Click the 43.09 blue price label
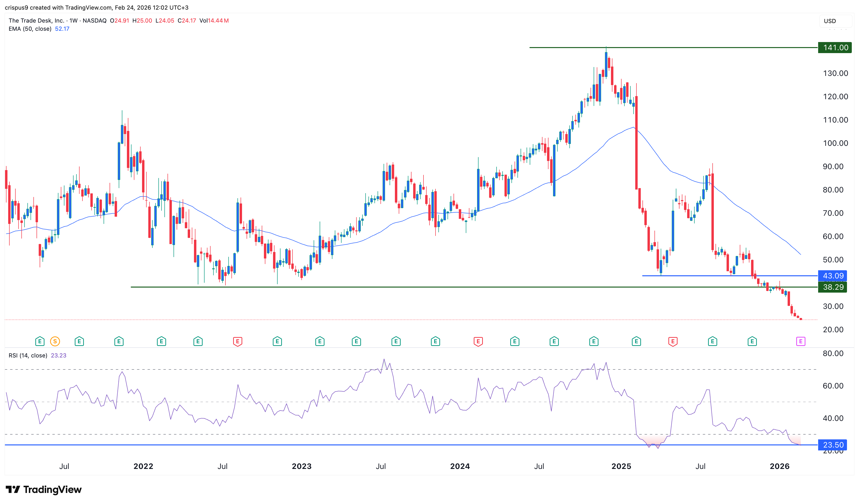 (x=833, y=276)
